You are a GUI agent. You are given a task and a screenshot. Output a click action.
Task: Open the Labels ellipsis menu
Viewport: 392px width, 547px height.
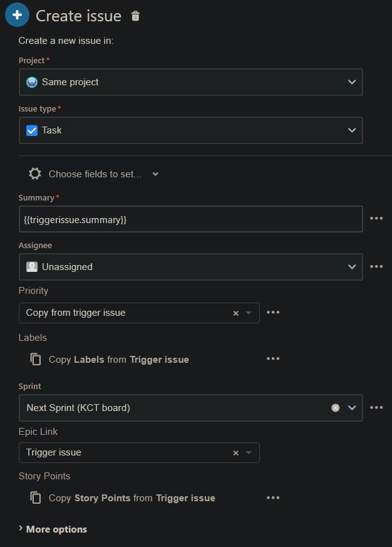click(x=273, y=358)
